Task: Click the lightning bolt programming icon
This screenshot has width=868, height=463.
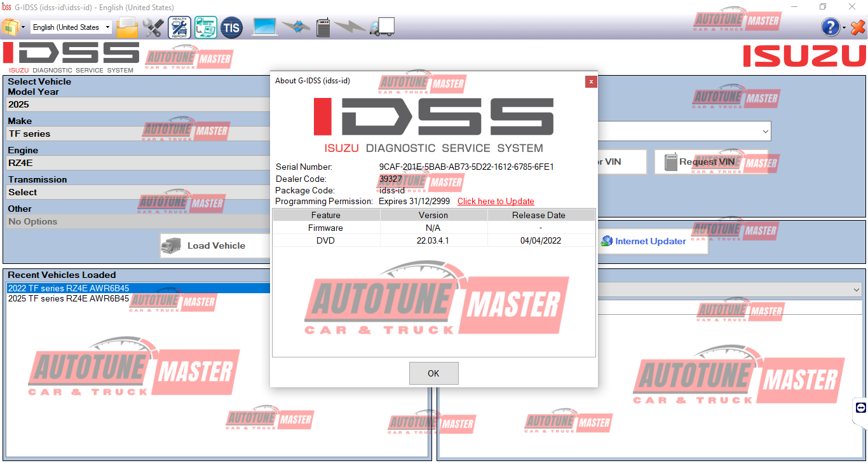Action: point(350,27)
